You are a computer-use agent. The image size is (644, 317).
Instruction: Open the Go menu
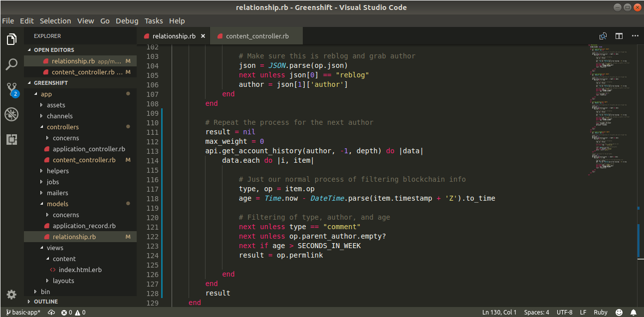[x=105, y=21]
